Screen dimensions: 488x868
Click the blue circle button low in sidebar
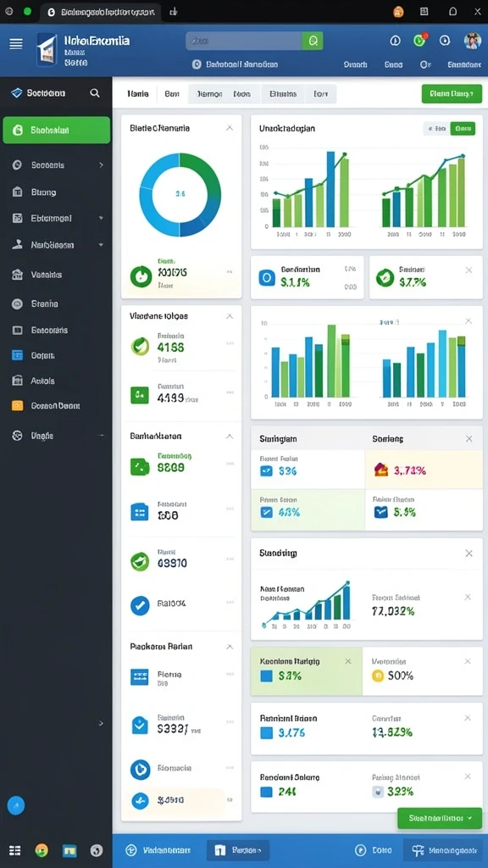click(16, 805)
